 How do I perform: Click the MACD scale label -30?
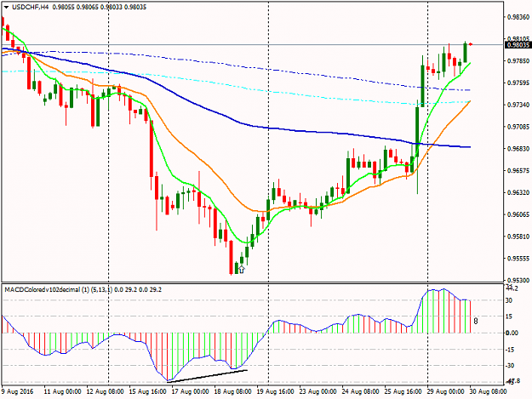[509, 366]
